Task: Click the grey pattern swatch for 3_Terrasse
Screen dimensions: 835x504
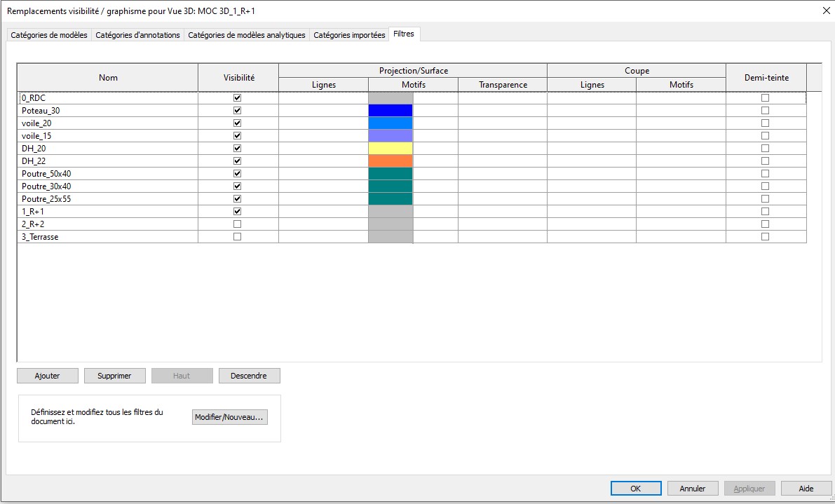Action: click(x=391, y=237)
